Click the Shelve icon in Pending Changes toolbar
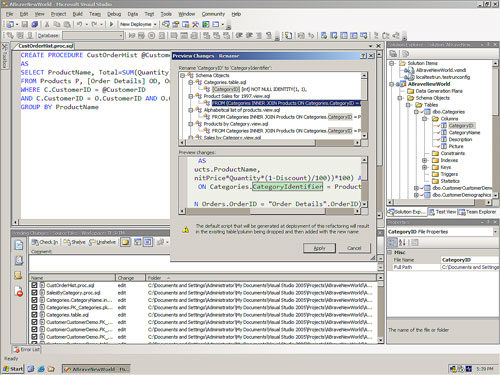 pyautogui.click(x=74, y=242)
